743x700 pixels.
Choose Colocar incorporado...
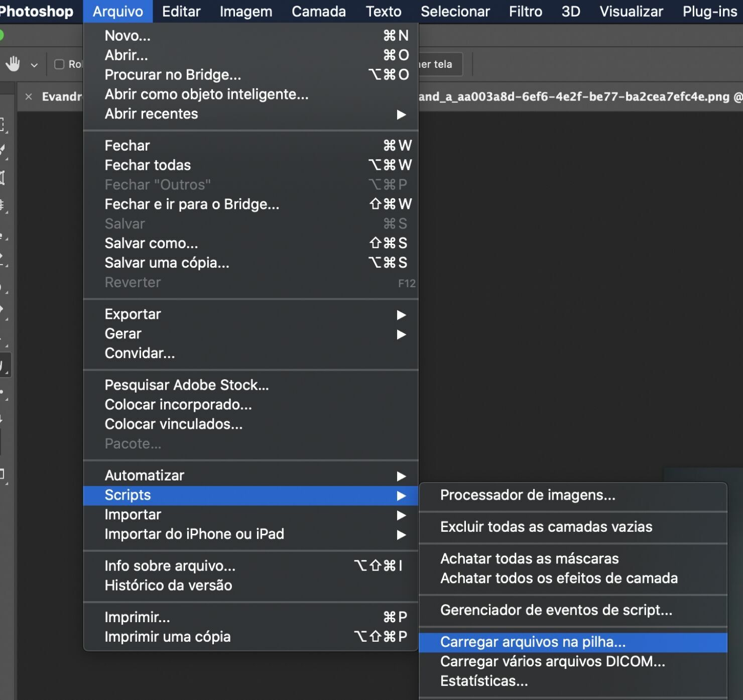tap(251, 405)
